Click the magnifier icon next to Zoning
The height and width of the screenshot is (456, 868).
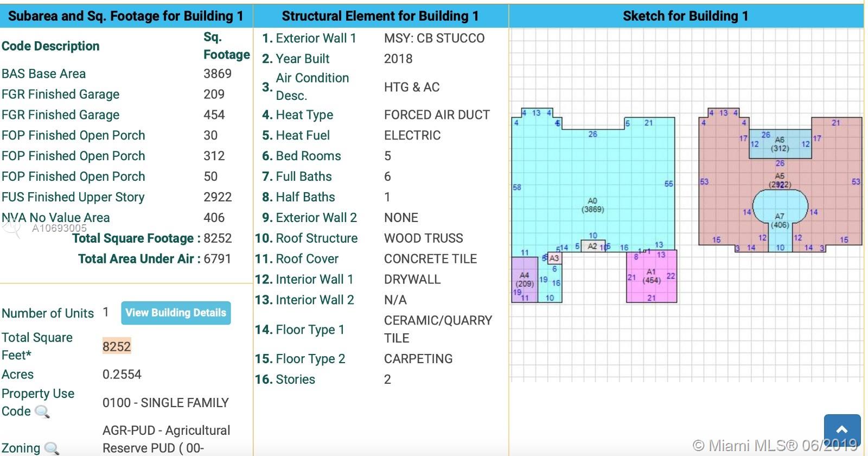tap(52, 448)
